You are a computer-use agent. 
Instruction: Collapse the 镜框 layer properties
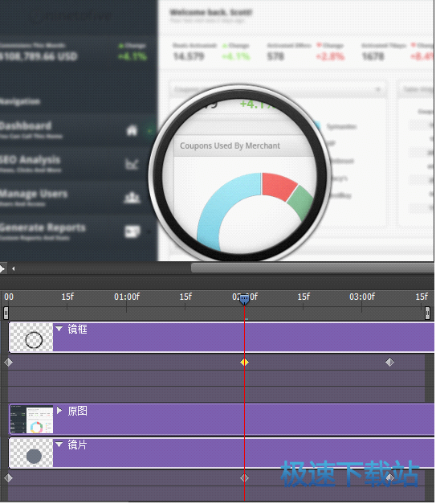[59, 329]
